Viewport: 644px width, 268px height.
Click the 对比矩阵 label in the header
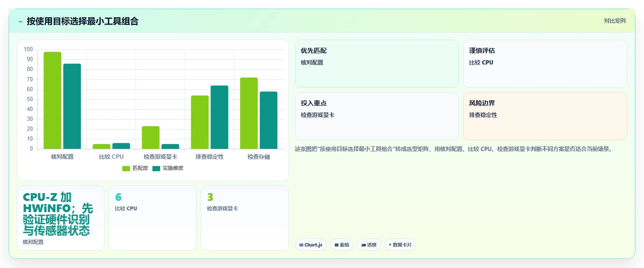coord(615,21)
